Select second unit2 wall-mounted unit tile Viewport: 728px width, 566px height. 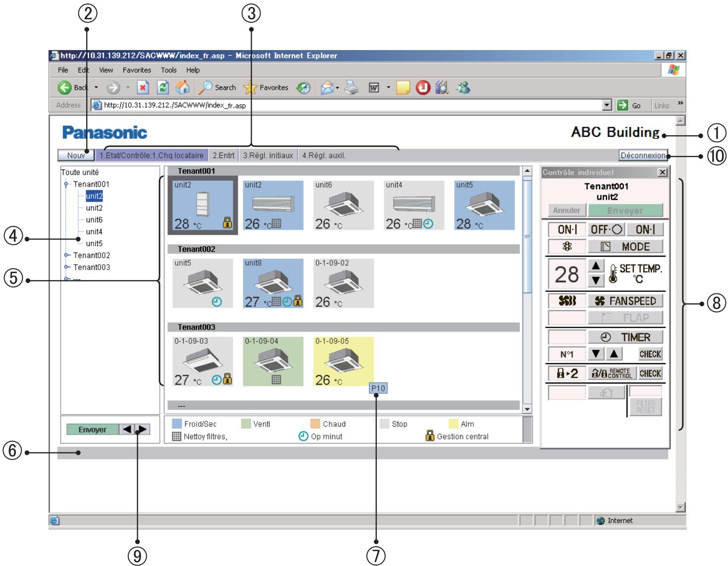tap(273, 205)
